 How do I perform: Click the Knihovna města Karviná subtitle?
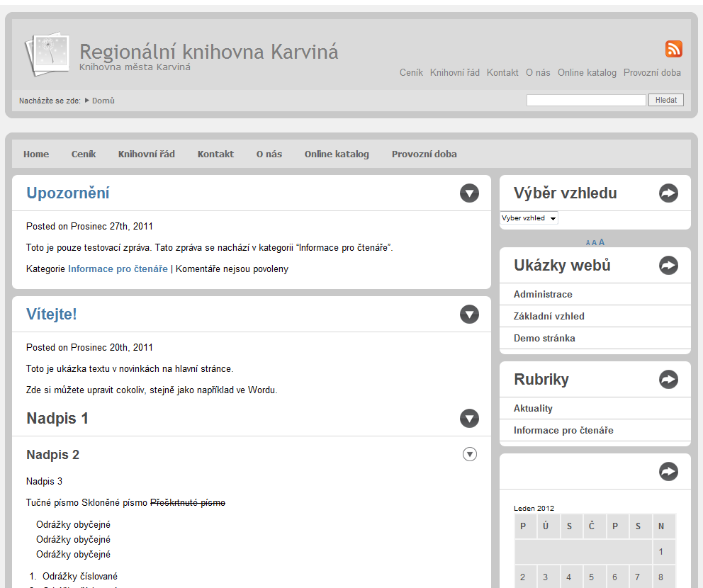[x=135, y=67]
